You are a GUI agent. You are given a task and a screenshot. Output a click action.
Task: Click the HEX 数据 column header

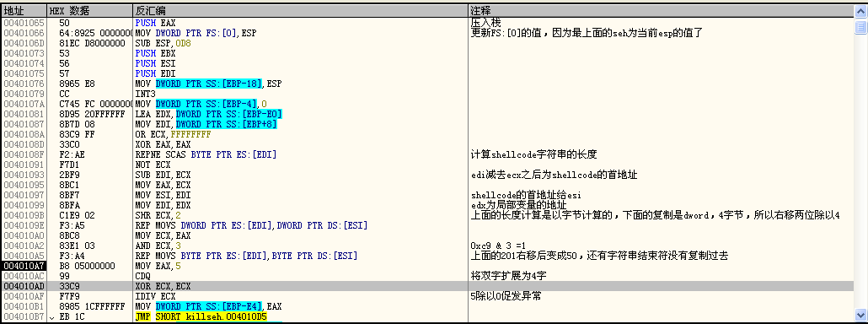89,10
